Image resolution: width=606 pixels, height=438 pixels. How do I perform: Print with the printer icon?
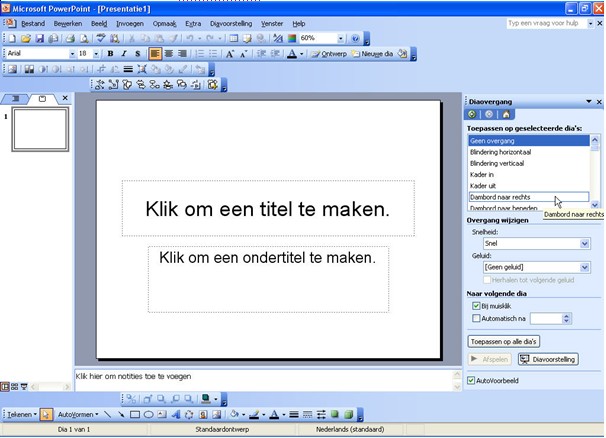pos(70,38)
